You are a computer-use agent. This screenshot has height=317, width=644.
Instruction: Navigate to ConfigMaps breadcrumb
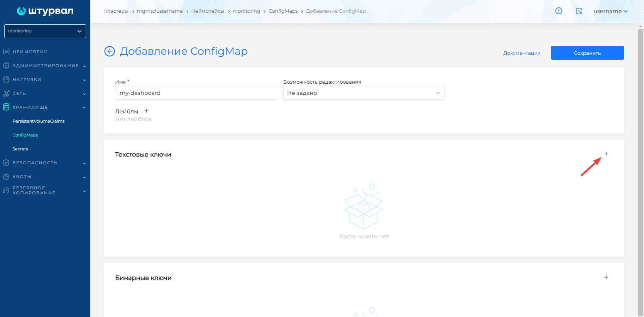283,11
